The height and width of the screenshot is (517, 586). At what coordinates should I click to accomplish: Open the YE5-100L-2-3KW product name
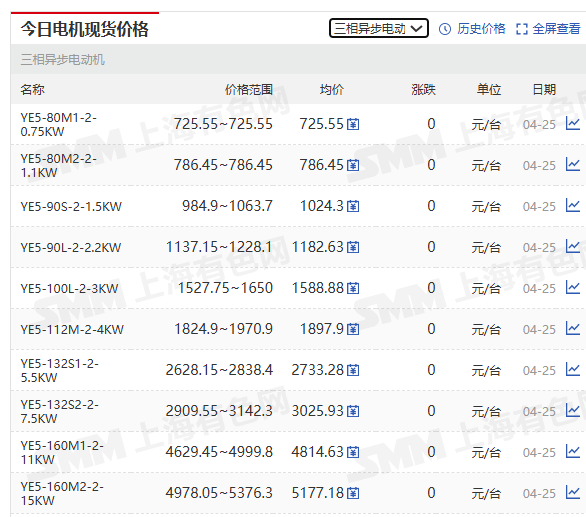(x=70, y=289)
